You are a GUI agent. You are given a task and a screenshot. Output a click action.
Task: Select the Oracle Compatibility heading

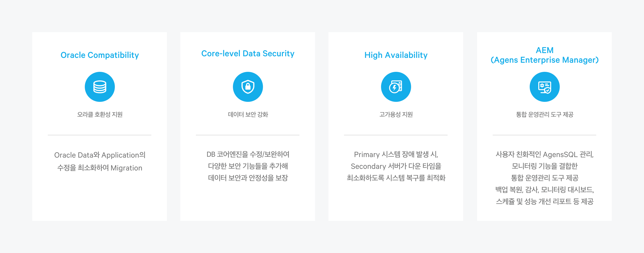(x=100, y=55)
